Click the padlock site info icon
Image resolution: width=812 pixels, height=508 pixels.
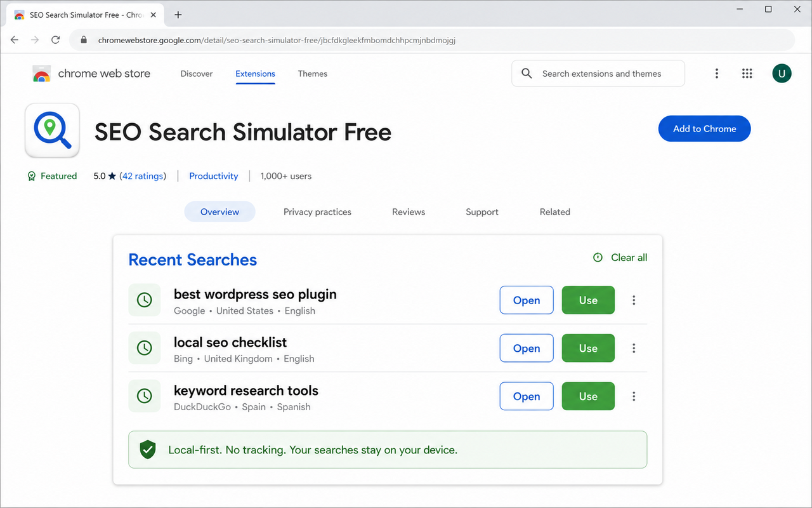(x=83, y=40)
